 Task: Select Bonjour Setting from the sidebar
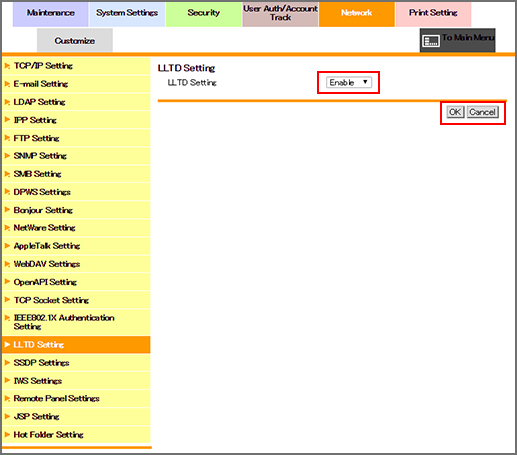pyautogui.click(x=76, y=210)
